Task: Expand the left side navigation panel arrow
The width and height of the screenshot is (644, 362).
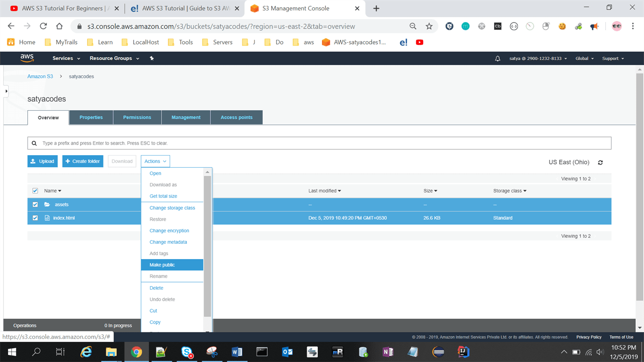Action: pyautogui.click(x=6, y=91)
